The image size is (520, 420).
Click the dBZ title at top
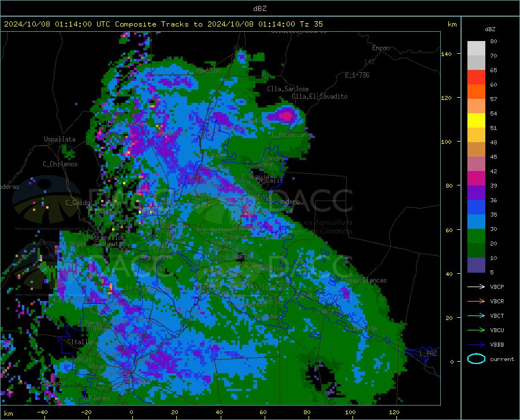click(x=259, y=9)
